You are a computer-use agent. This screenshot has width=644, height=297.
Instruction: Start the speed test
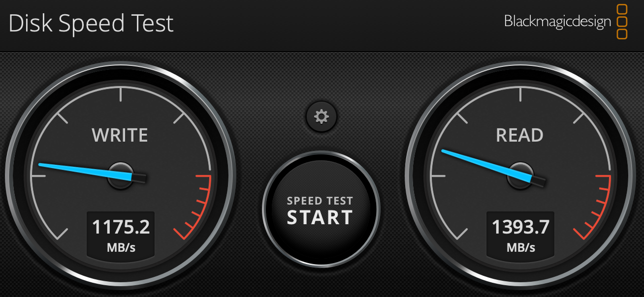pyautogui.click(x=321, y=210)
